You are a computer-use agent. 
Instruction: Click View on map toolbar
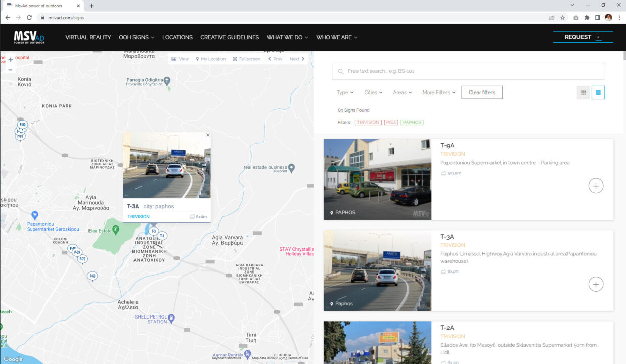click(x=180, y=59)
